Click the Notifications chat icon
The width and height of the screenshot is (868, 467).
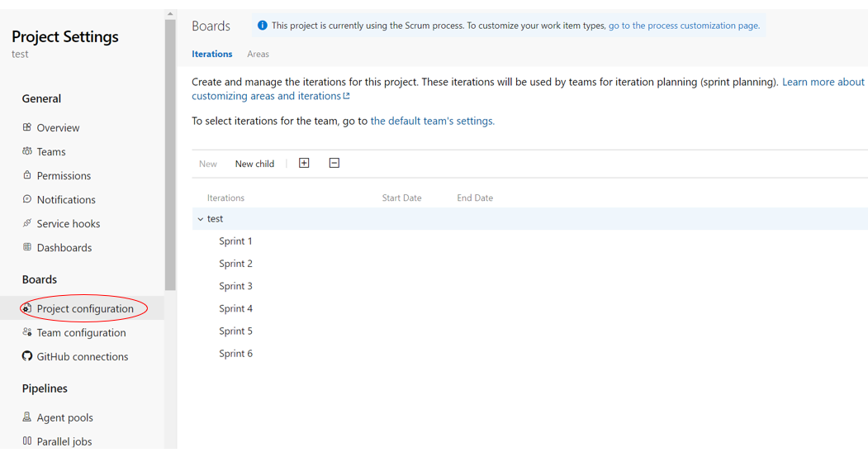coord(26,199)
